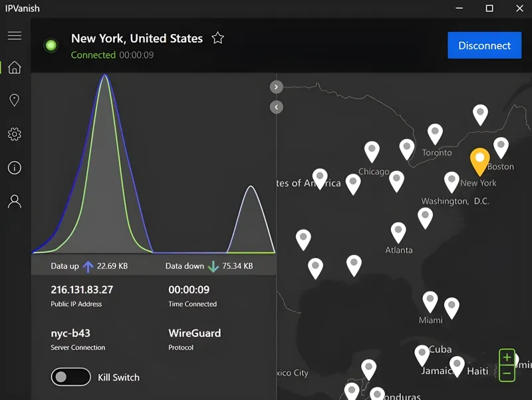Viewport: 532px width, 400px height.
Task: Zoom out on the map
Action: 507,373
